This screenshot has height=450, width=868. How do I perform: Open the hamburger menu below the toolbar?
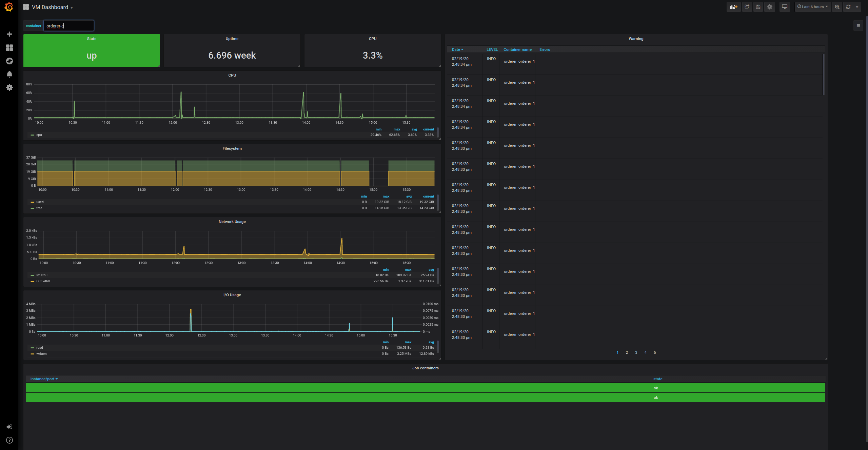point(858,25)
